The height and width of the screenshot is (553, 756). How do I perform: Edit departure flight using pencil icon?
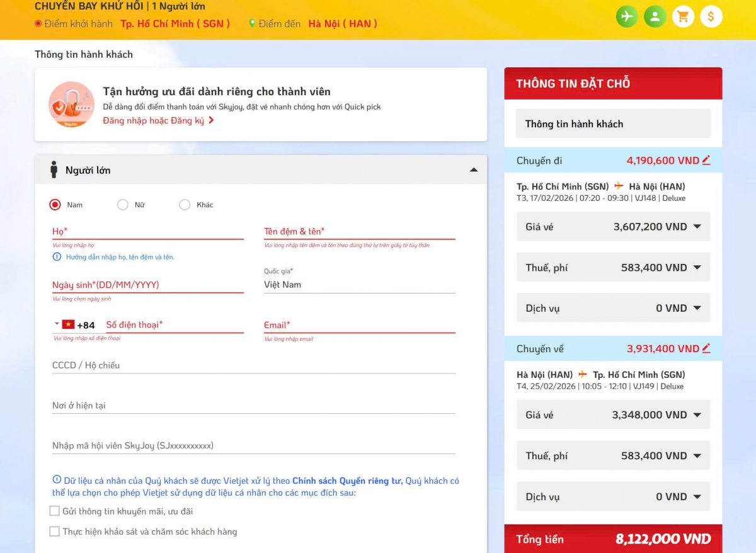[x=706, y=161]
